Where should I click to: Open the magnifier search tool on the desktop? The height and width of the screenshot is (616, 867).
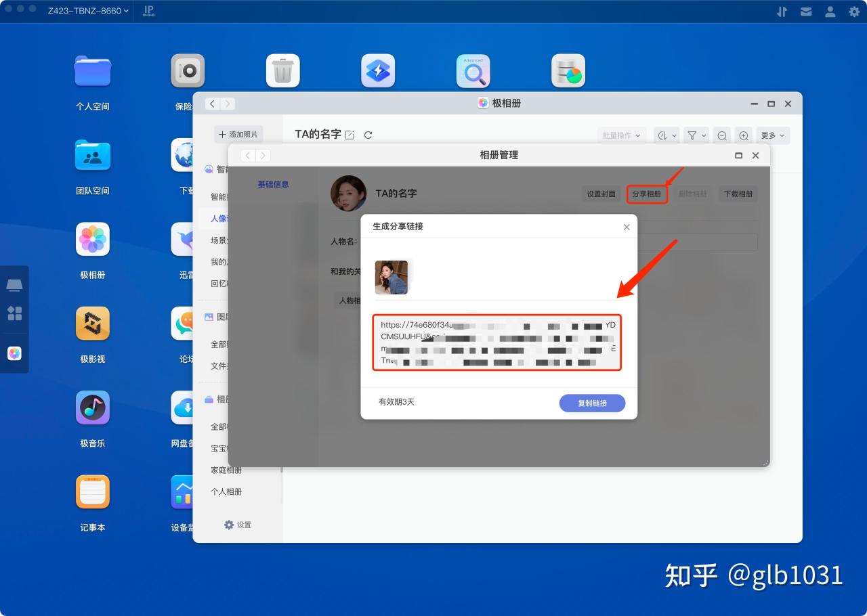pyautogui.click(x=473, y=70)
